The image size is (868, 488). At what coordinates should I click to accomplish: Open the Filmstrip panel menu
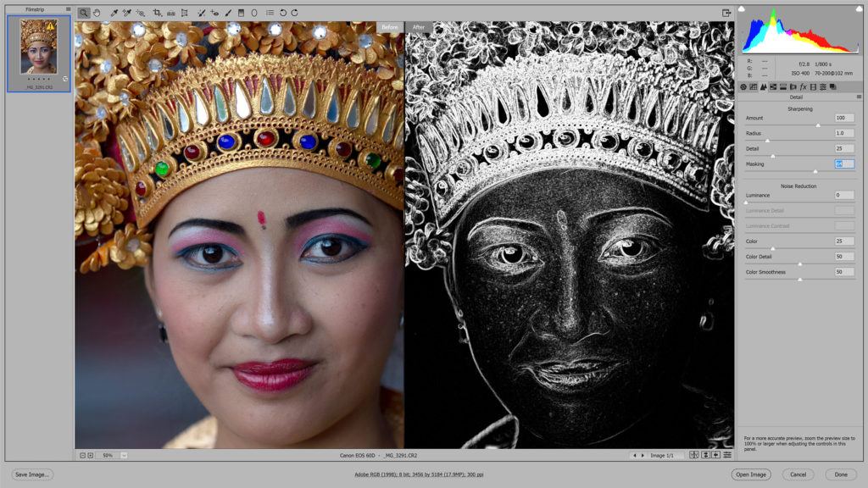point(69,9)
